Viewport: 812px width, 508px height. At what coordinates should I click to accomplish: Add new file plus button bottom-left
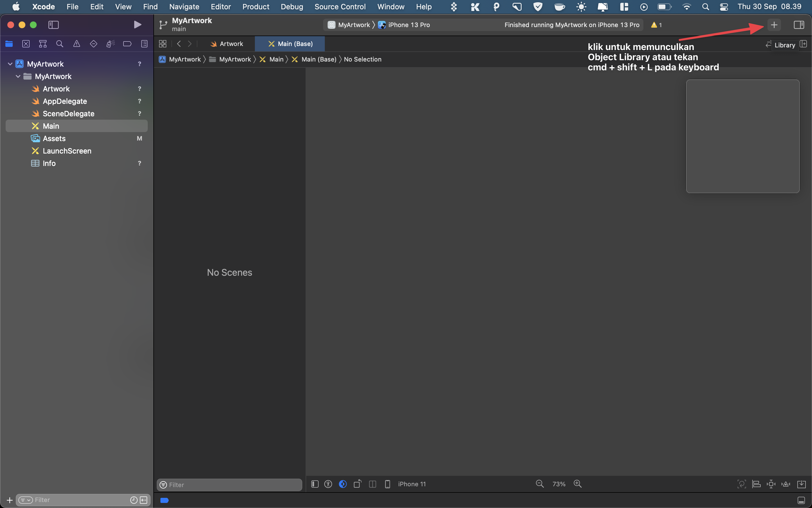point(9,500)
